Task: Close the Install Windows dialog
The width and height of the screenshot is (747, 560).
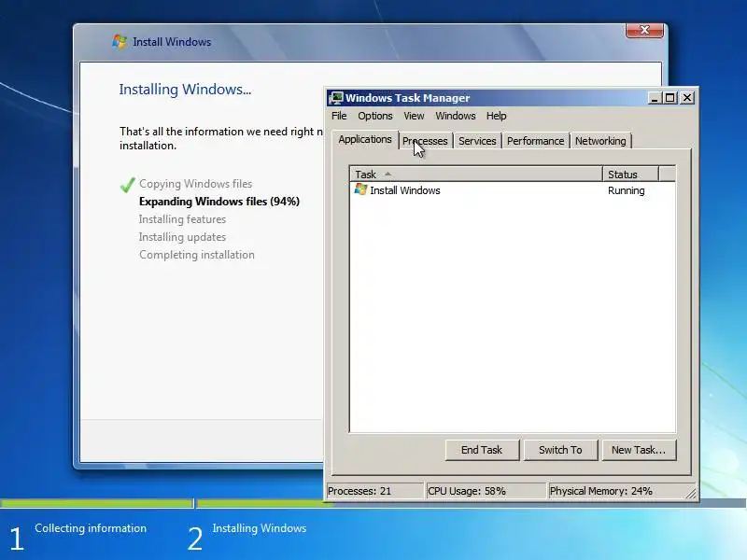Action: [644, 30]
